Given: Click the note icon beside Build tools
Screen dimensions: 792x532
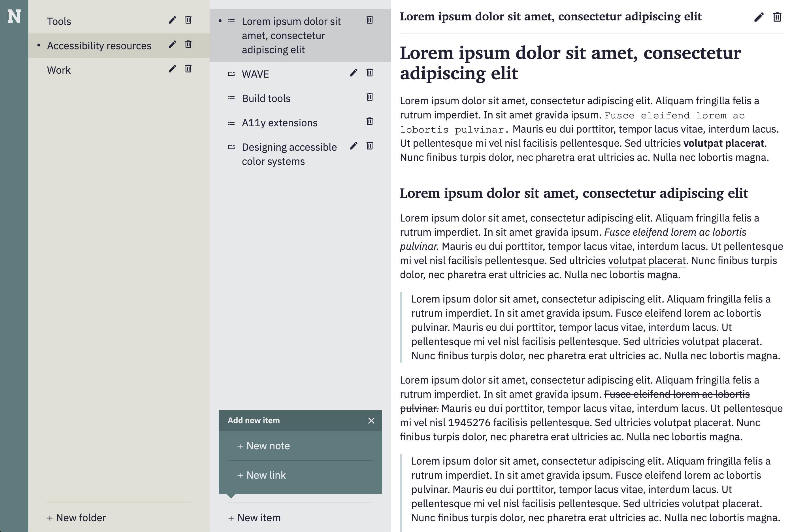Looking at the screenshot, I should pyautogui.click(x=231, y=98).
